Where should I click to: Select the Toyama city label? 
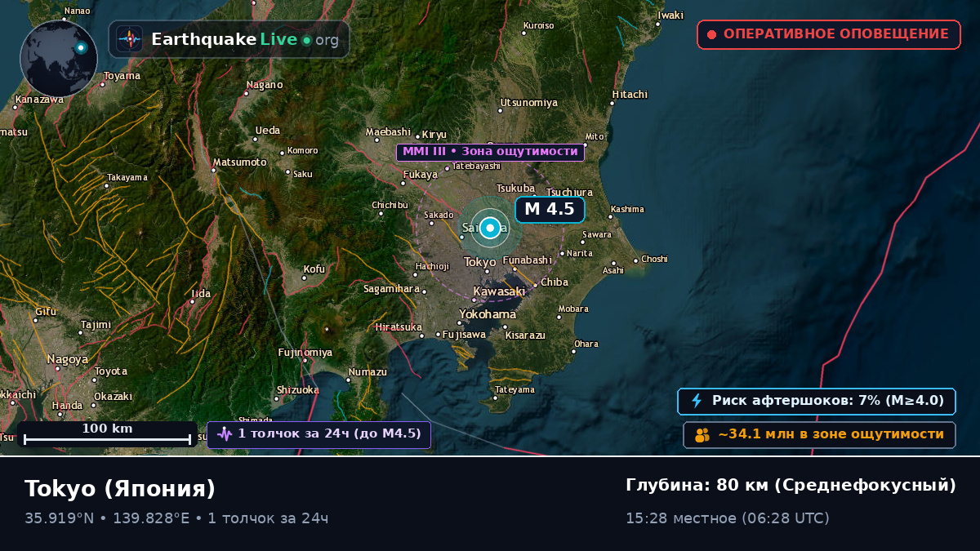coord(122,77)
